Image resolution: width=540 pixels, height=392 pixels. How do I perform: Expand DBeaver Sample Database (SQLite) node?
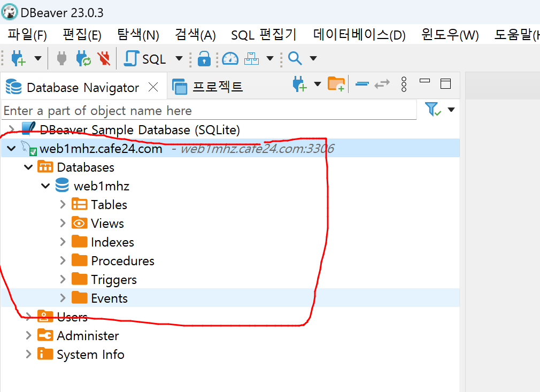click(x=12, y=130)
